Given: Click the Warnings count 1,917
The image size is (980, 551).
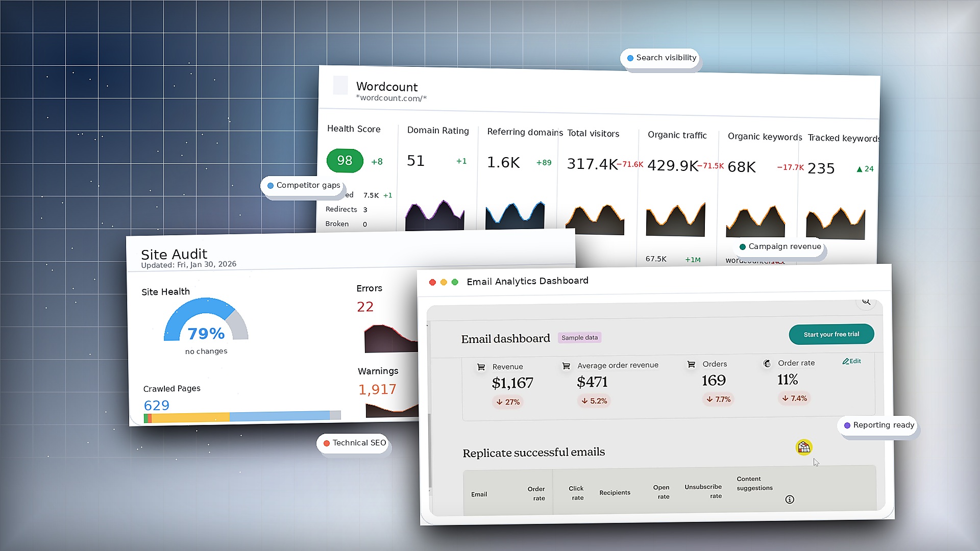Looking at the screenshot, I should pyautogui.click(x=377, y=389).
